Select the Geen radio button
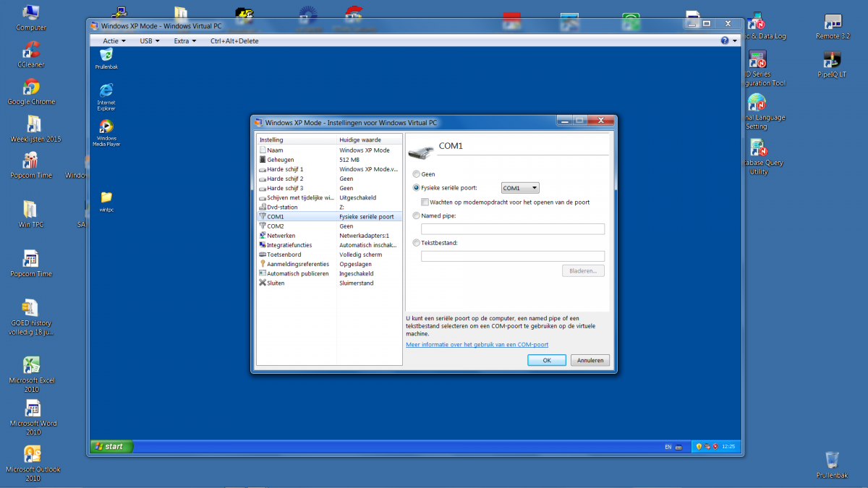This screenshot has height=488, width=868. tap(416, 174)
